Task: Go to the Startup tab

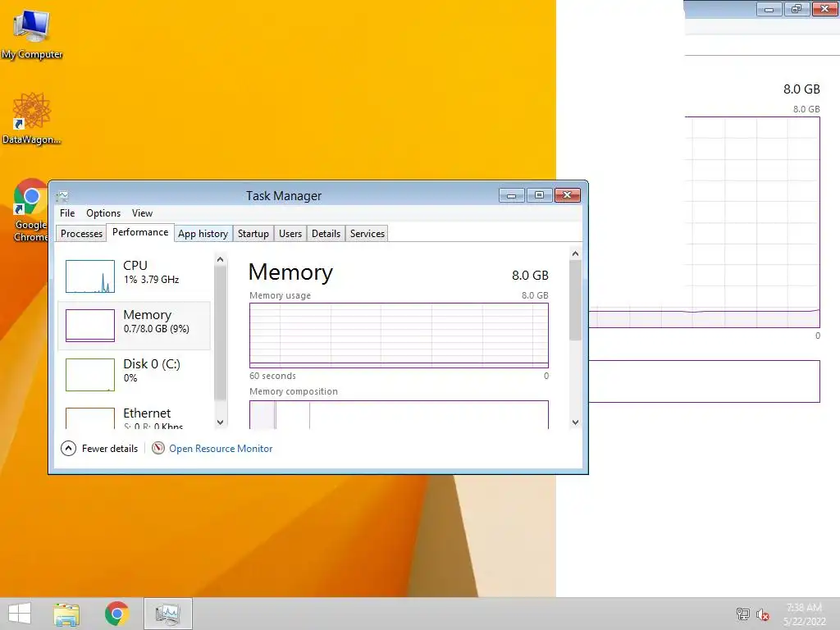Action: click(x=253, y=234)
